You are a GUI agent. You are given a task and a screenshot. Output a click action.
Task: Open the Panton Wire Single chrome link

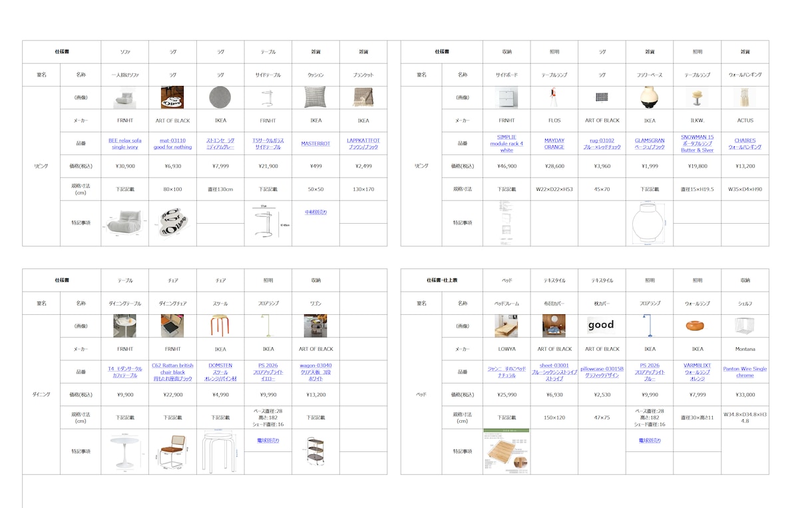coord(745,372)
